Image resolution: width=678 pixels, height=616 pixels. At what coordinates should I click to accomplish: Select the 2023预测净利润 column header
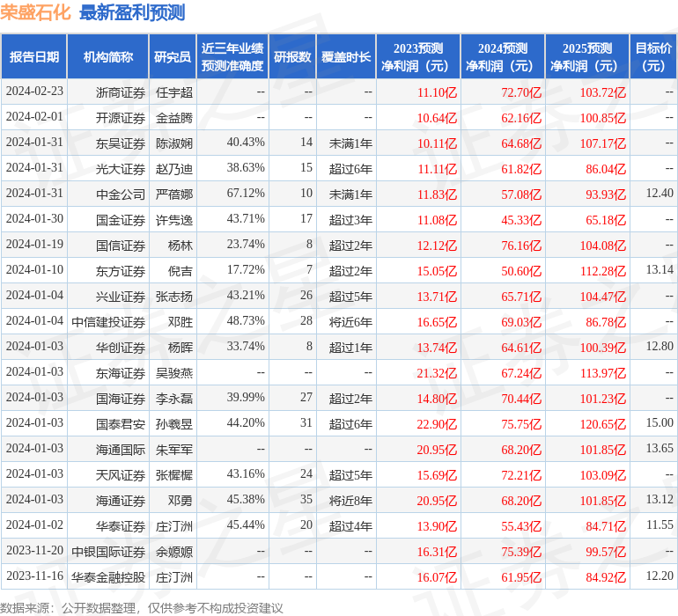(418, 56)
